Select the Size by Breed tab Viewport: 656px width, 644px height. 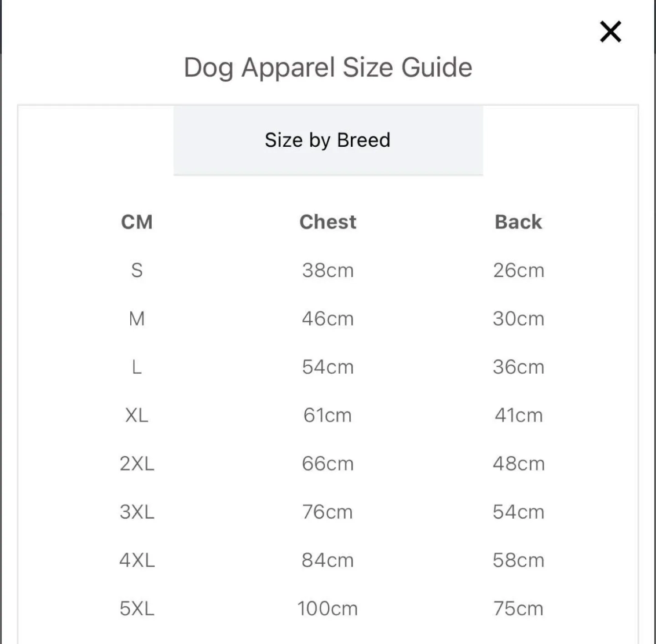tap(328, 140)
